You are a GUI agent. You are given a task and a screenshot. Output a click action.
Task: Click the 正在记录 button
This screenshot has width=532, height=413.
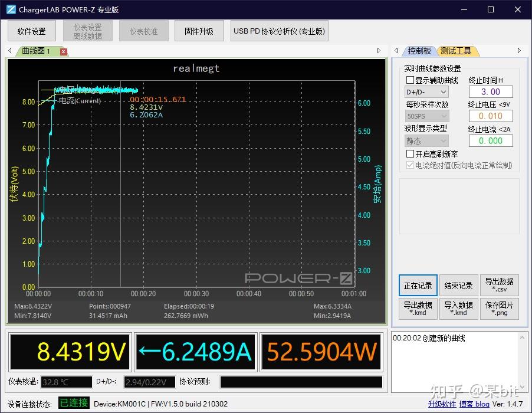click(x=418, y=286)
